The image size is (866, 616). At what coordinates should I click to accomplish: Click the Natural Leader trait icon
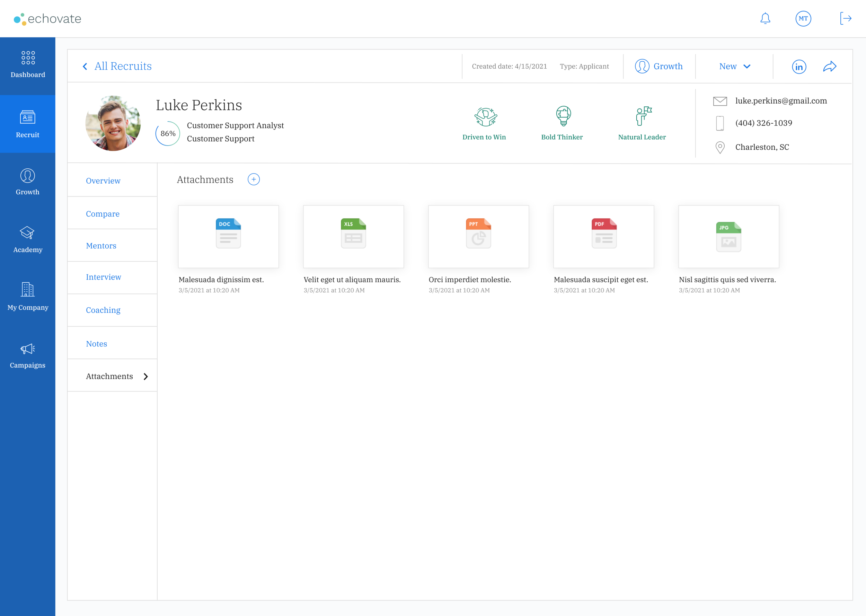[643, 116]
